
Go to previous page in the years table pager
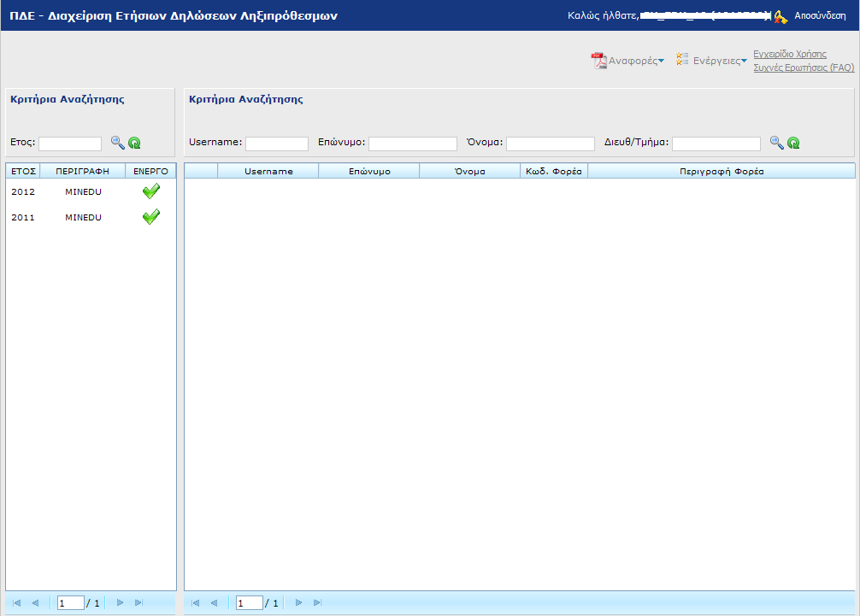point(36,603)
